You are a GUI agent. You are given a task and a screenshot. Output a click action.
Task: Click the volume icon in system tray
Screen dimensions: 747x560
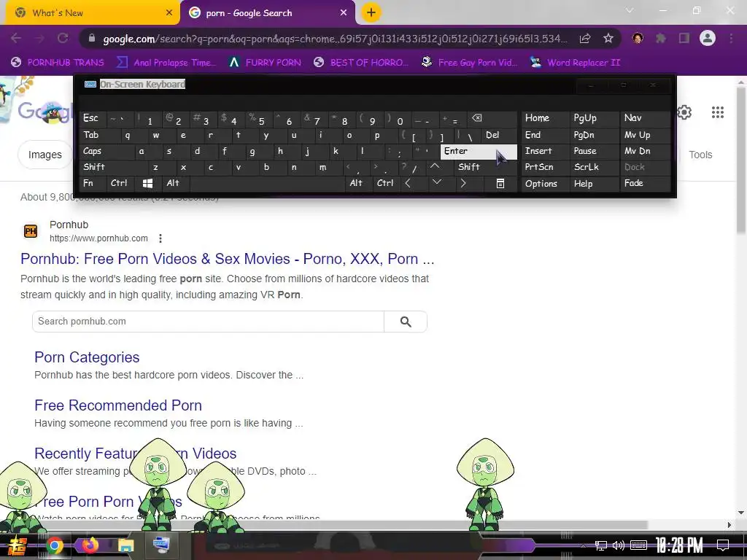(x=619, y=545)
